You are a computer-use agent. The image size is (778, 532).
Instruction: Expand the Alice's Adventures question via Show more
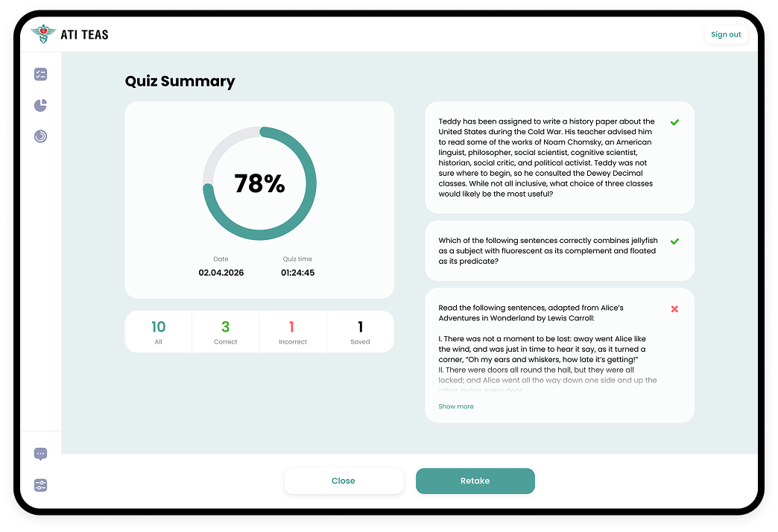(x=456, y=406)
